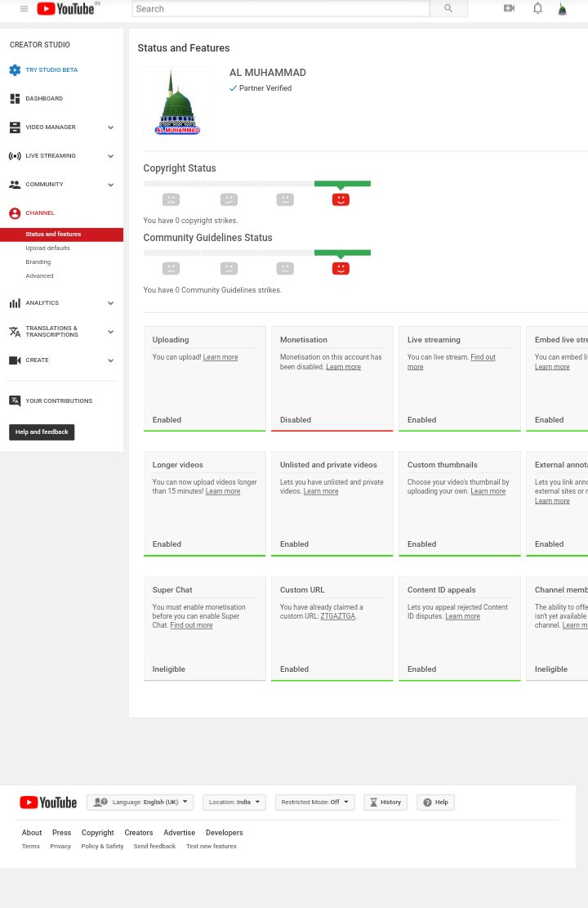The height and width of the screenshot is (908, 588).
Task: Click the search magnifier button
Action: [x=448, y=9]
